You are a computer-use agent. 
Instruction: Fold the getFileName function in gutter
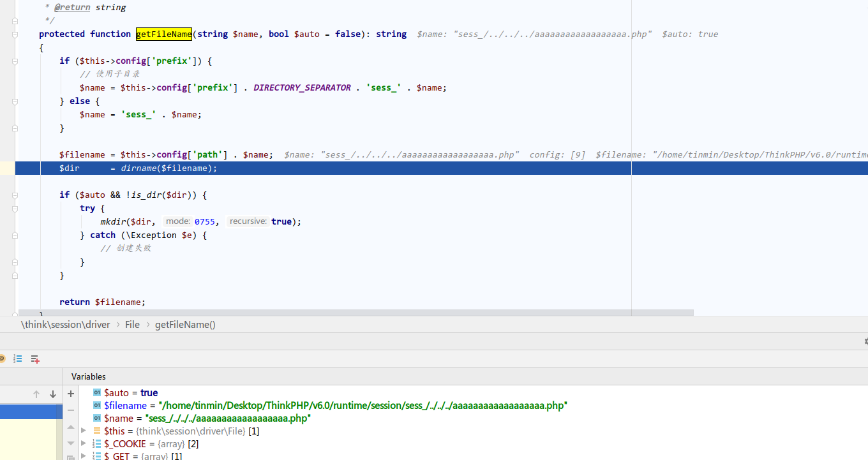click(14, 34)
